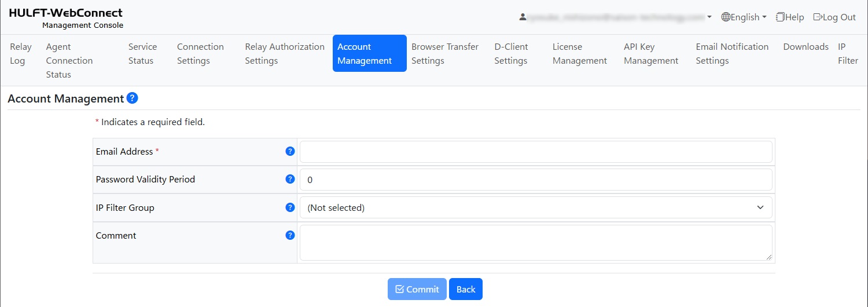Click the Email Address help icon
The height and width of the screenshot is (307, 868).
290,151
